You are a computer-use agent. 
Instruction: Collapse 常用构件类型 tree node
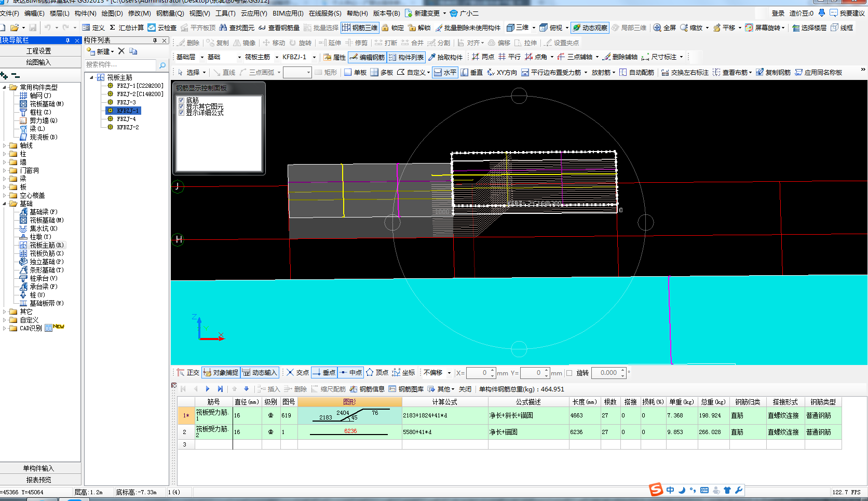coord(5,87)
